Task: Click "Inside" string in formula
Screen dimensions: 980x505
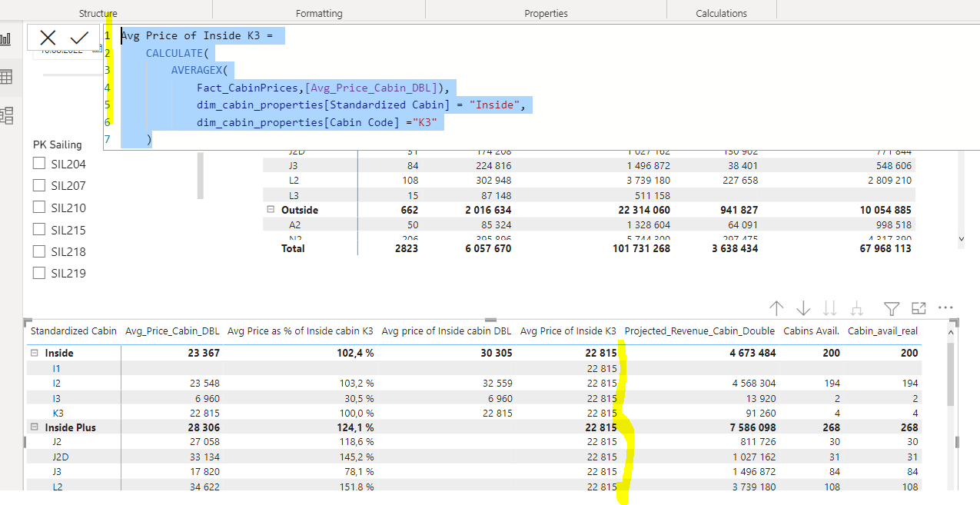Action: pos(497,105)
